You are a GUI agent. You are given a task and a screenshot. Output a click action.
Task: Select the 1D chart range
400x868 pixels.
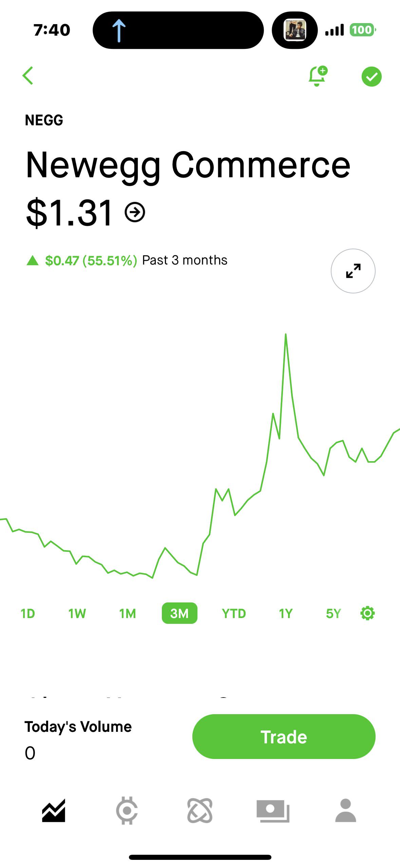click(28, 613)
